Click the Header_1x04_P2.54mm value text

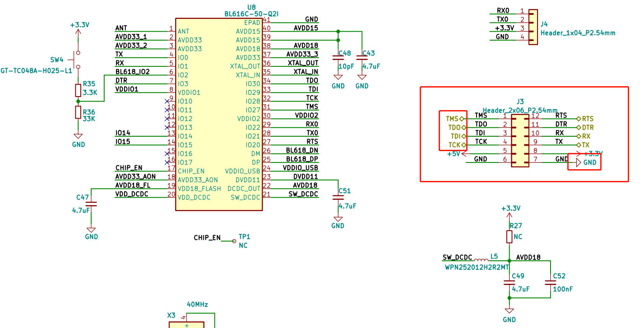pos(578,33)
